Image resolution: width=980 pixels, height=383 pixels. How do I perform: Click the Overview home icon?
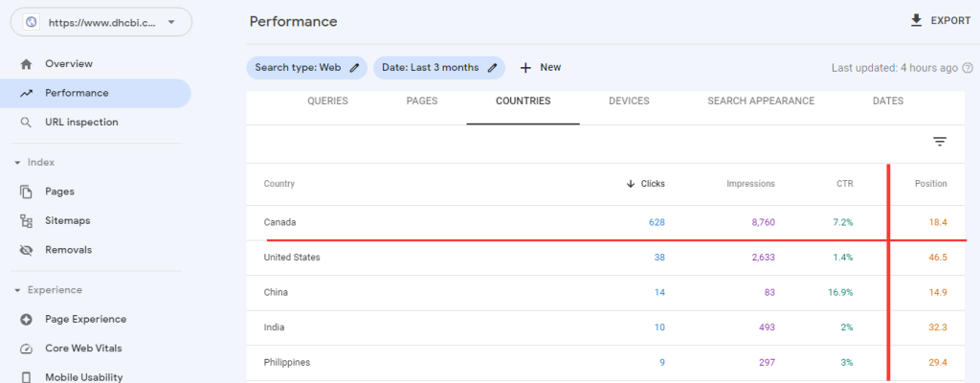tap(26, 64)
